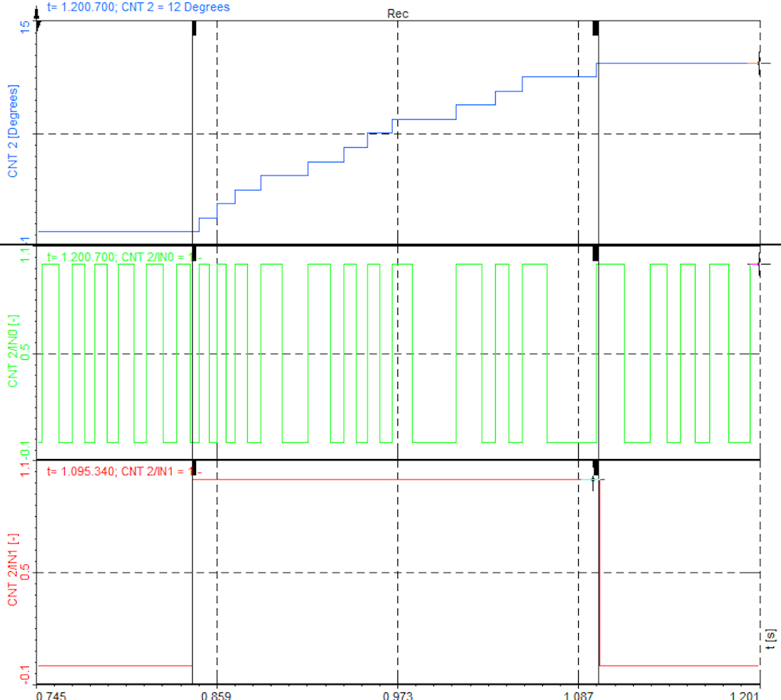
Task: Click the green CNT 2/IN0 cursor readout text
Action: tap(124, 257)
